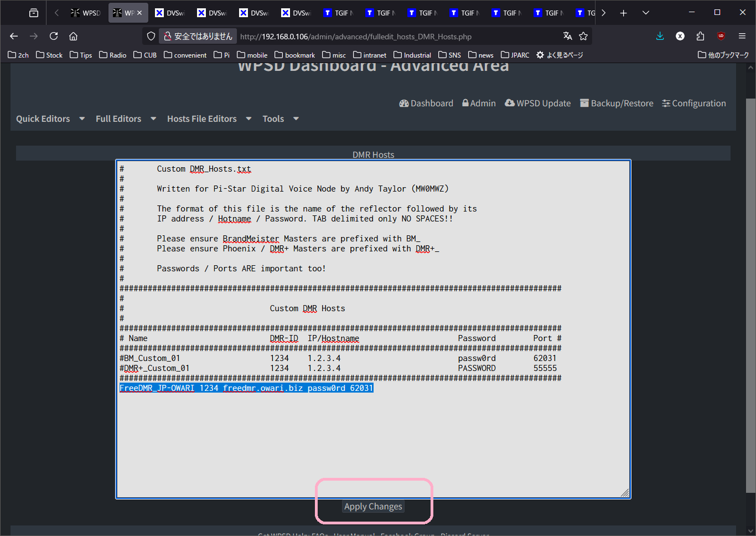Open the CUB bookmark folder

pos(145,55)
